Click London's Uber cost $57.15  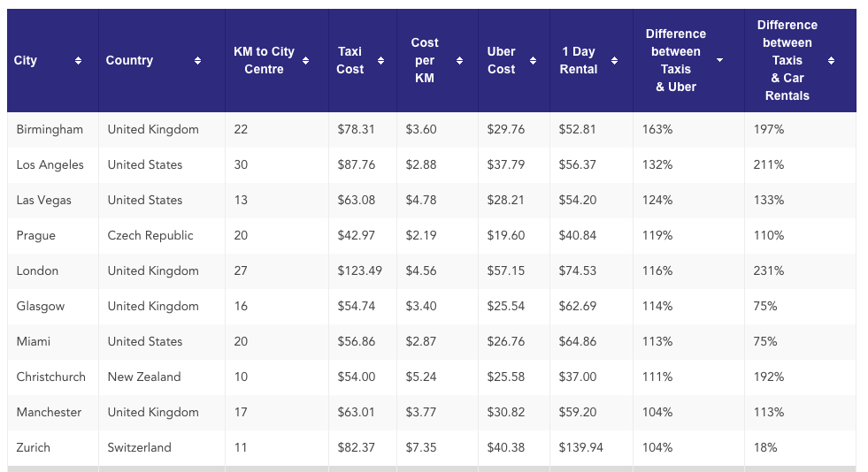506,270
